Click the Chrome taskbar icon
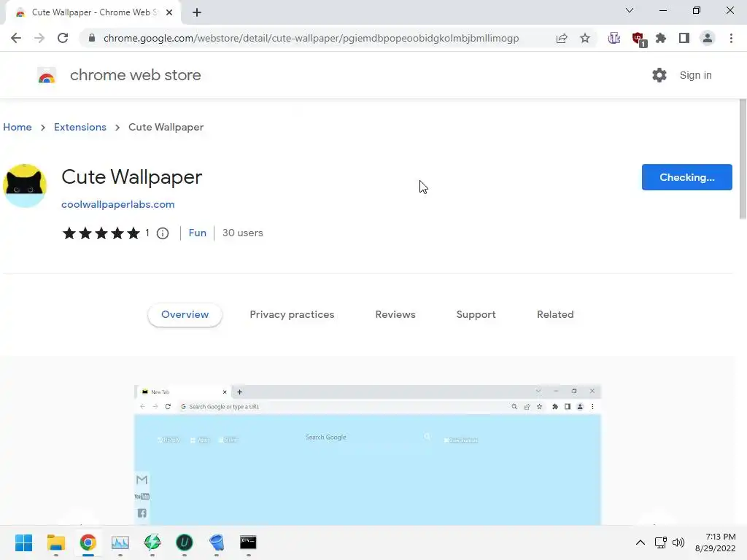 [x=88, y=542]
